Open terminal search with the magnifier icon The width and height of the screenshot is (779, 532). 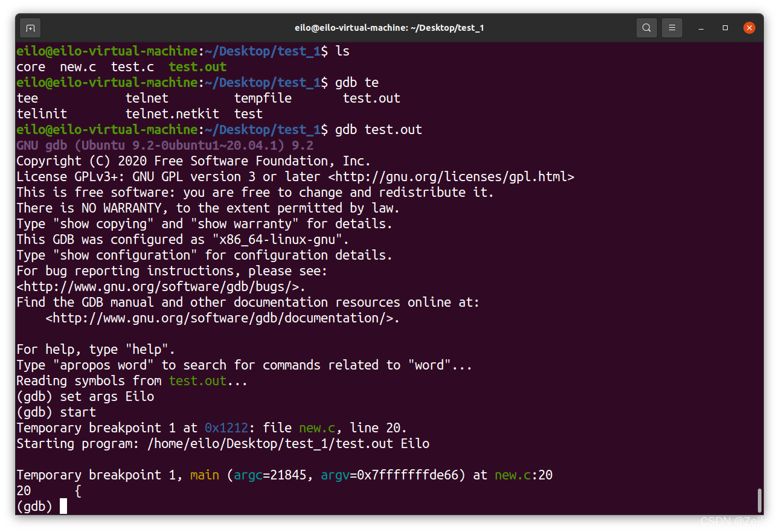click(647, 28)
